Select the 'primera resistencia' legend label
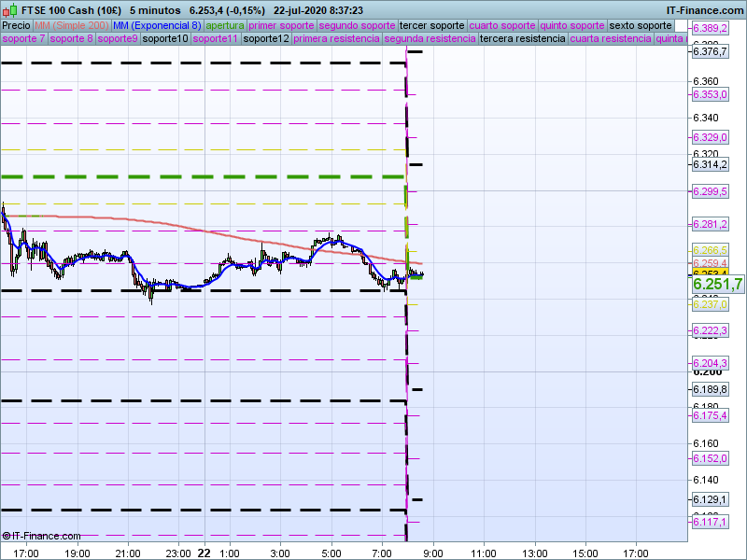This screenshot has height=560, width=747. click(x=336, y=39)
